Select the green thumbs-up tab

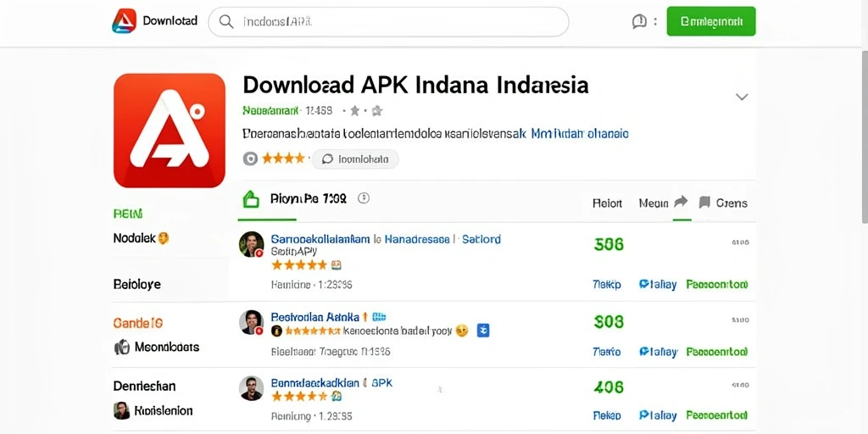[251, 198]
